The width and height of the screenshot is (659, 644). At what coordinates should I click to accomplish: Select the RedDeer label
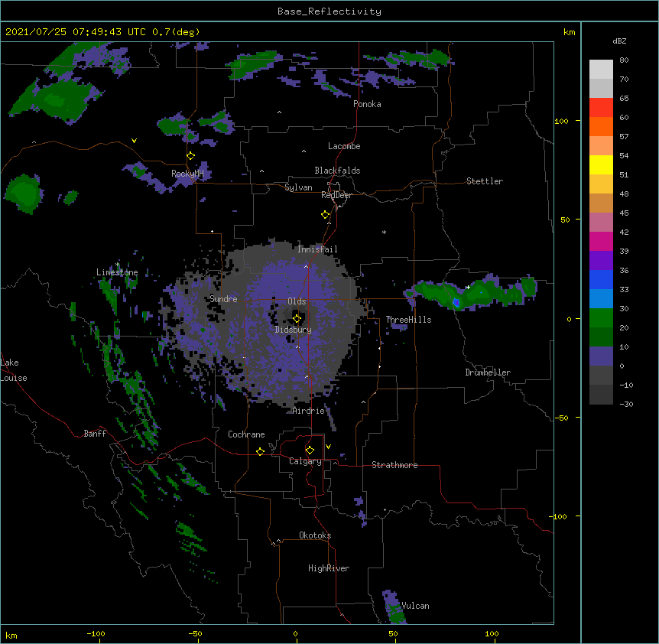tap(336, 195)
